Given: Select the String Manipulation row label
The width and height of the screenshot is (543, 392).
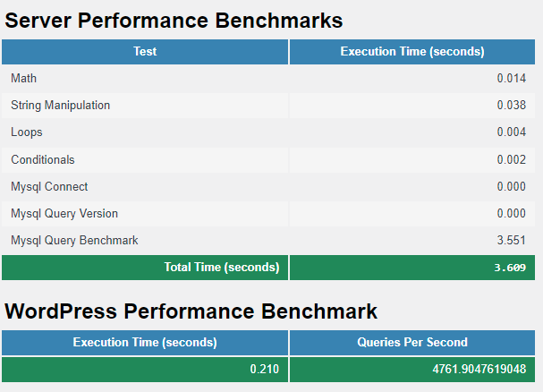Looking at the screenshot, I should point(60,106).
